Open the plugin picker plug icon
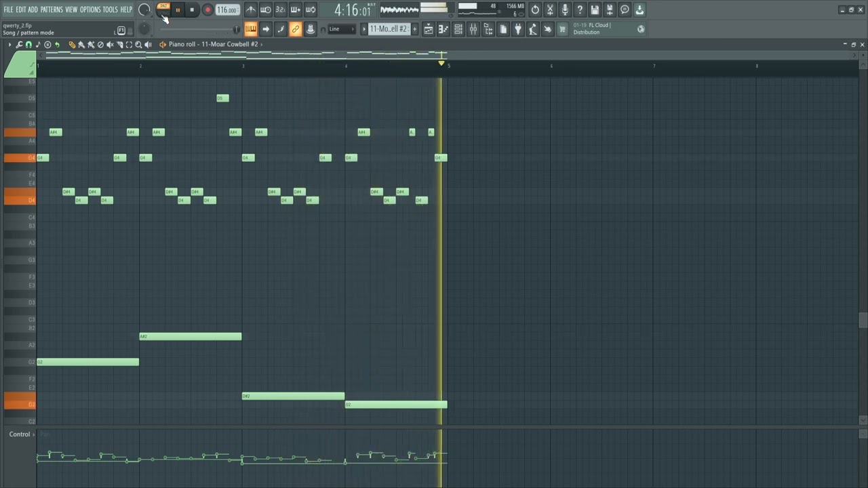The image size is (868, 488). [x=518, y=29]
